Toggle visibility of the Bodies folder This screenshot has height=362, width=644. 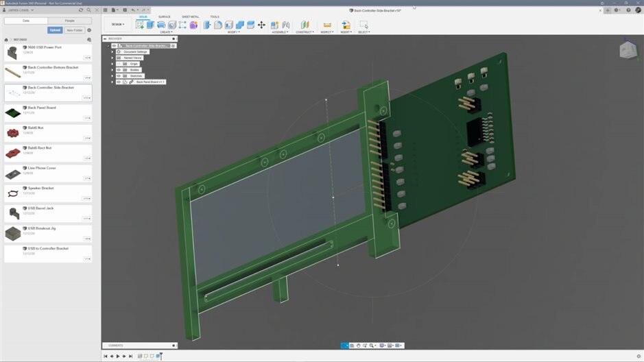point(118,70)
